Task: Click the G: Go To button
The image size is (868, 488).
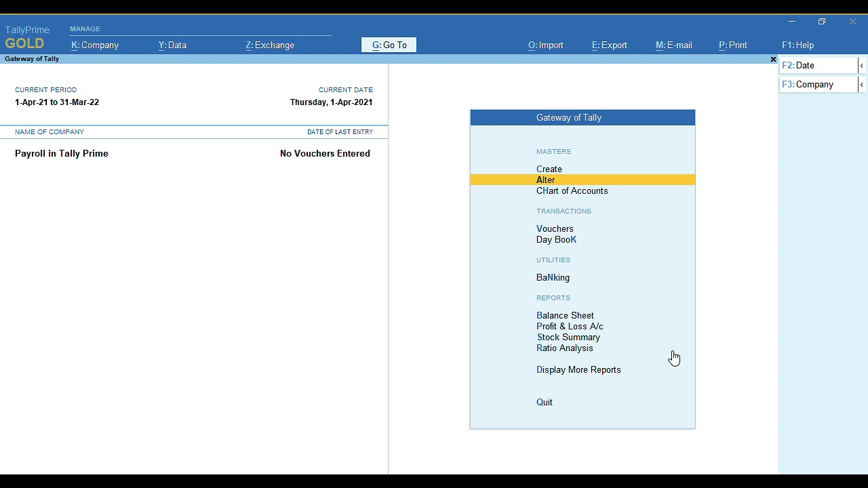Action: coord(389,45)
